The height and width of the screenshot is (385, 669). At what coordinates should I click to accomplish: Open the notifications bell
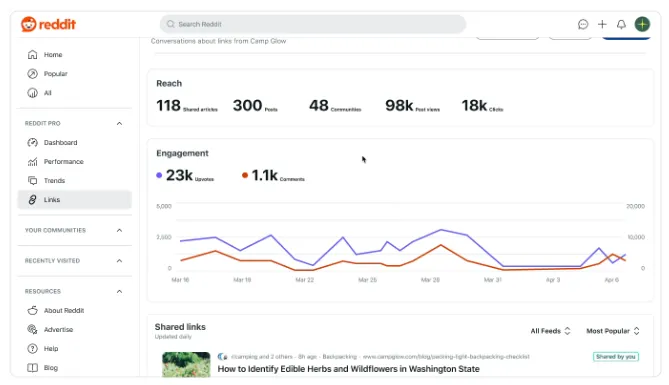click(x=621, y=24)
